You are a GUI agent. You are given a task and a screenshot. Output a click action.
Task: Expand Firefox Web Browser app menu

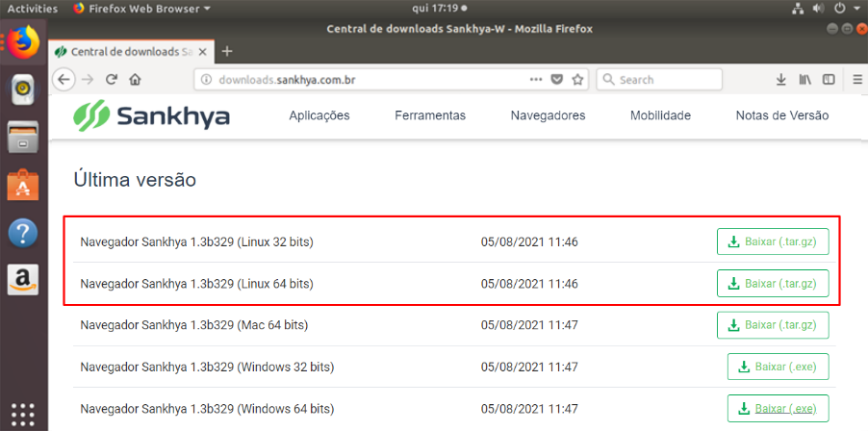point(142,9)
